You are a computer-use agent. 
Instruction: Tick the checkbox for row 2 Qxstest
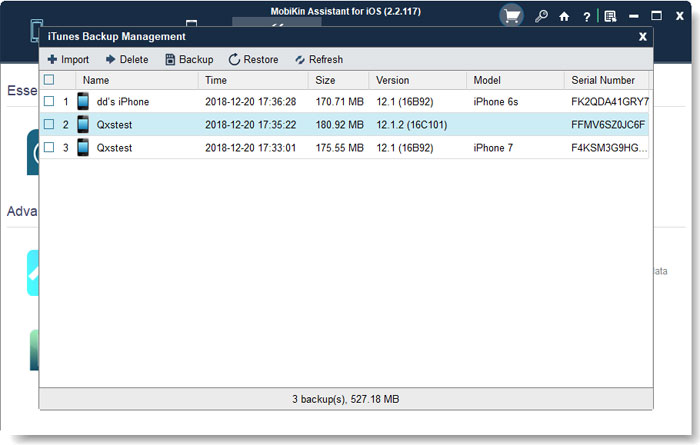49,125
